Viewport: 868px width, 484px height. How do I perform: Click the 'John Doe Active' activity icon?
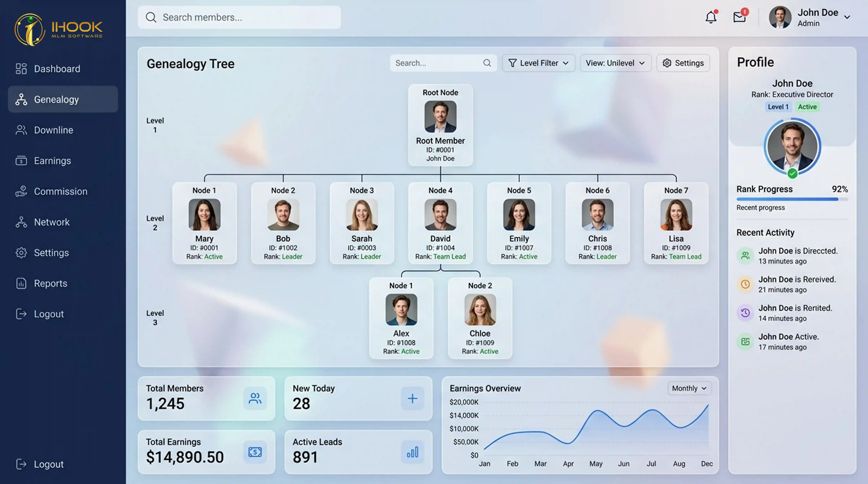pyautogui.click(x=745, y=342)
